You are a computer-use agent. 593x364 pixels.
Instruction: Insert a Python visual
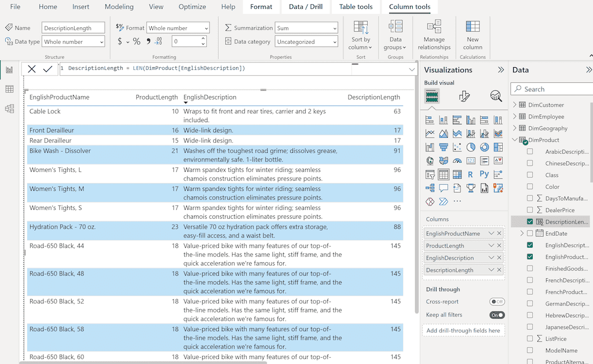point(484,174)
